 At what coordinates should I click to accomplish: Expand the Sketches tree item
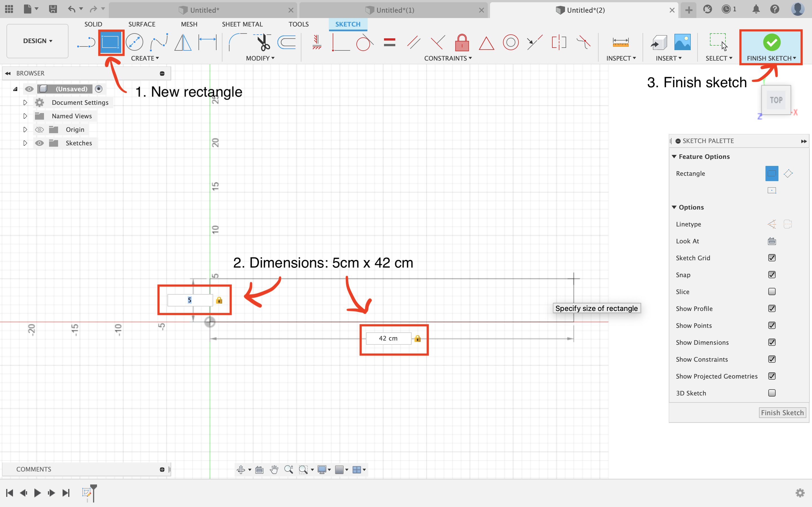(25, 143)
